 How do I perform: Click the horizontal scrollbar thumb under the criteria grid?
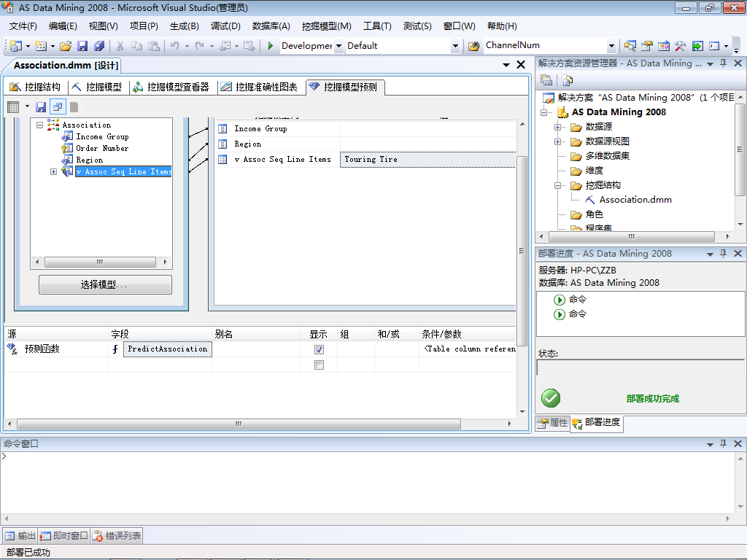(239, 424)
